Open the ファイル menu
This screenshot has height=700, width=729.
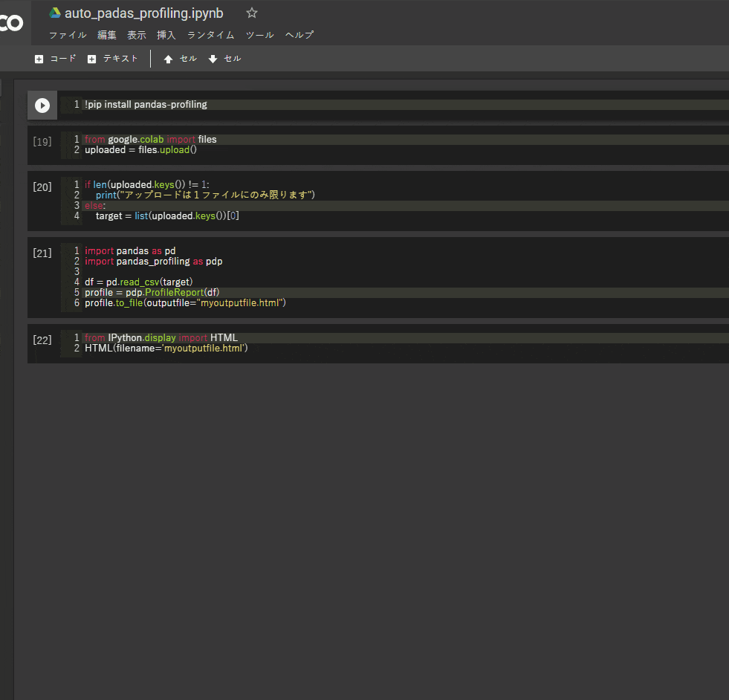(x=68, y=35)
